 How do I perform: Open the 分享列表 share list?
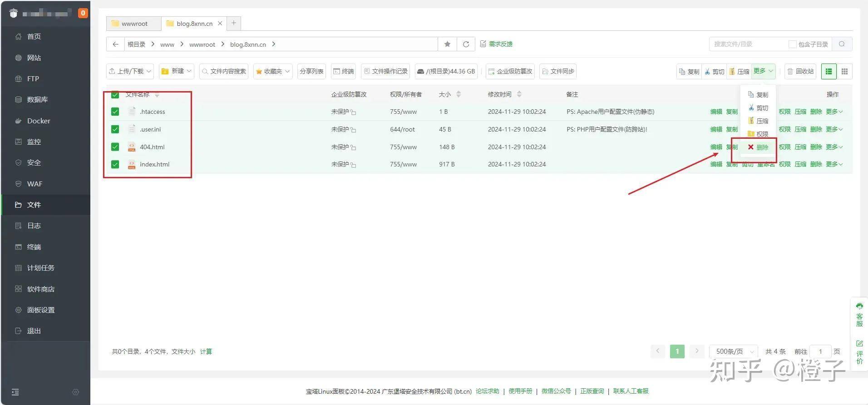click(311, 71)
